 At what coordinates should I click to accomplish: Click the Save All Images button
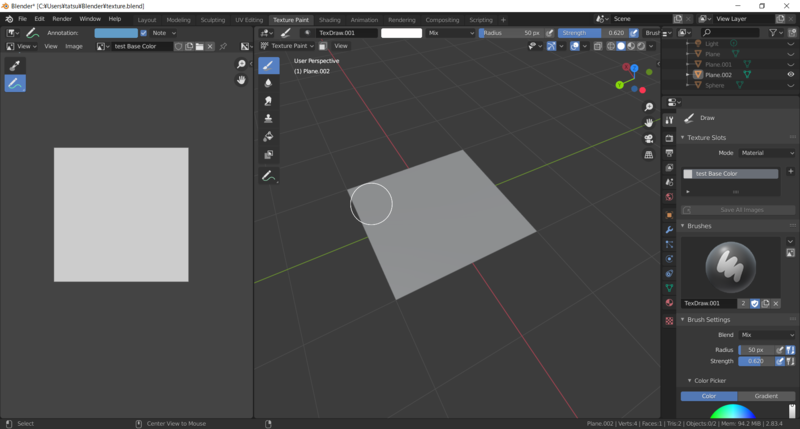coord(738,210)
